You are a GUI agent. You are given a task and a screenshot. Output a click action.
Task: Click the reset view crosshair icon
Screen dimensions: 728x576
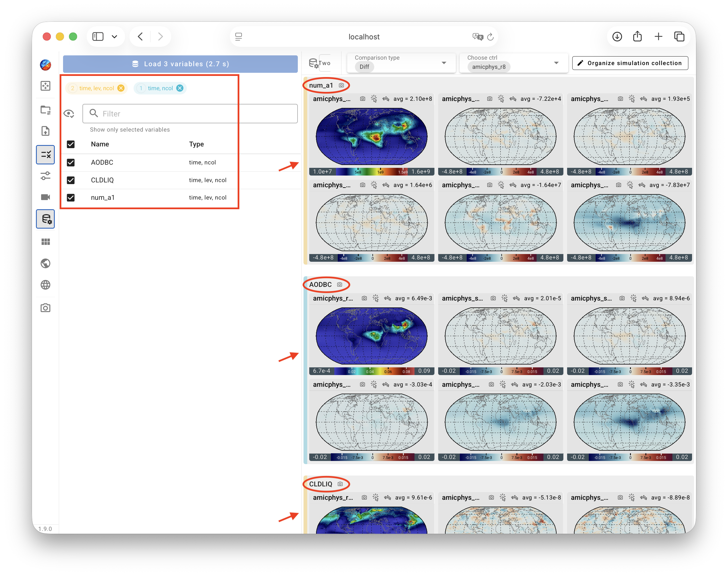point(46,86)
